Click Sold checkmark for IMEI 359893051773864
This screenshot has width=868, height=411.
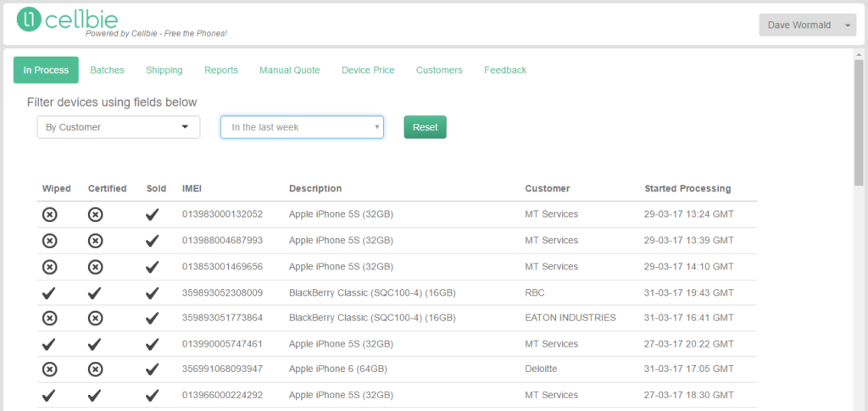[153, 319]
